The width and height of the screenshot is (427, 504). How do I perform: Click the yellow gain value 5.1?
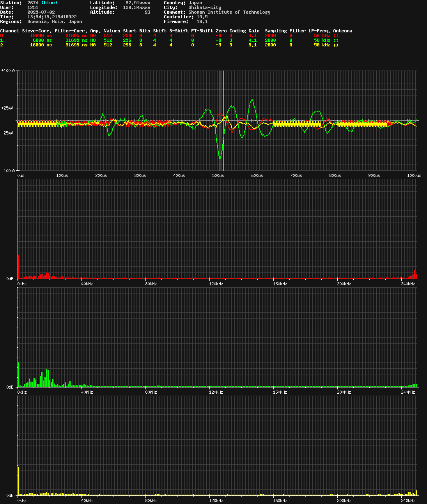pyautogui.click(x=253, y=45)
